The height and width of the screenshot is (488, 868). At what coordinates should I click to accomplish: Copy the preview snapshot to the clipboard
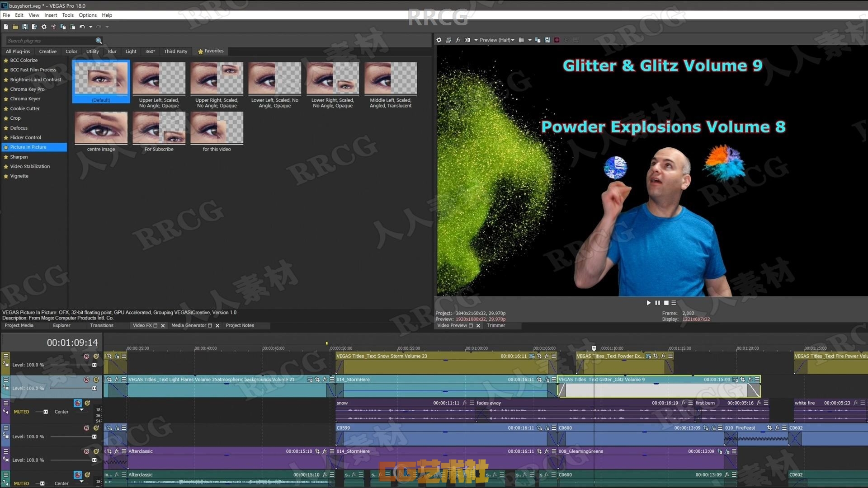tap(538, 40)
